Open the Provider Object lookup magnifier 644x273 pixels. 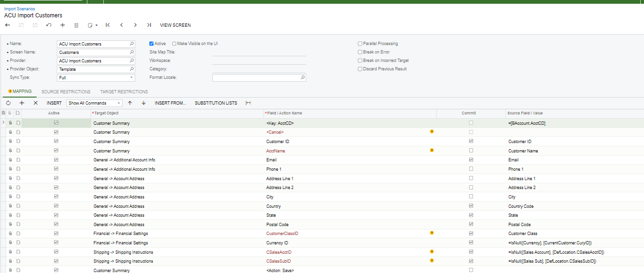pos(132,69)
